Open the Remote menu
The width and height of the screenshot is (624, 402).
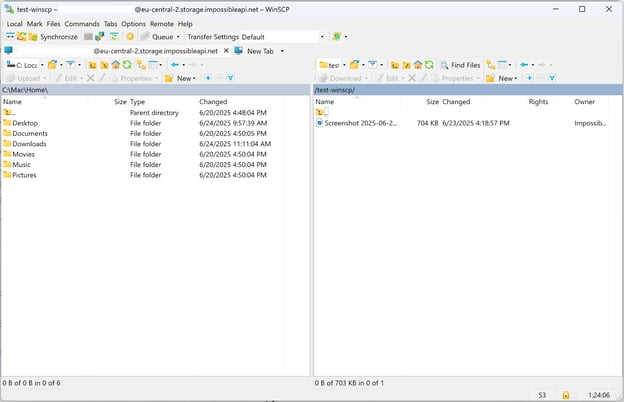coord(162,24)
